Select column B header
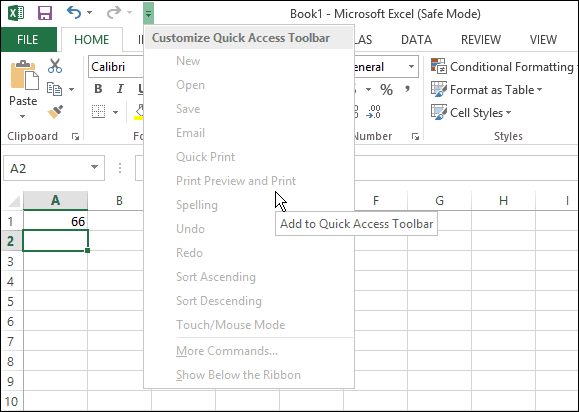579x412 pixels. coord(119,200)
